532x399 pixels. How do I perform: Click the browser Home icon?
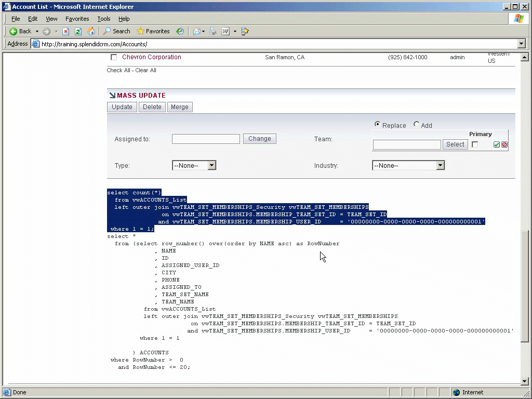point(91,31)
